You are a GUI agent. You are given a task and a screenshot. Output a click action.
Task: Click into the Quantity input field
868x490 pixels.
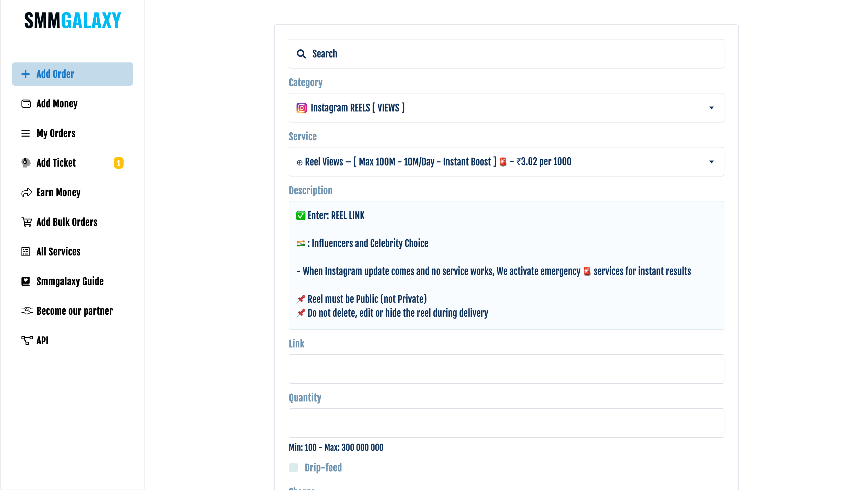click(506, 423)
